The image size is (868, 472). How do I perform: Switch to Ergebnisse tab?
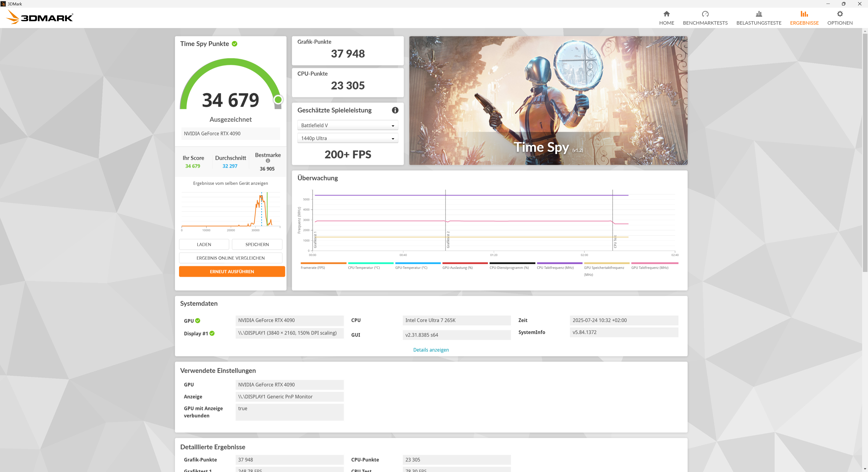(x=804, y=18)
